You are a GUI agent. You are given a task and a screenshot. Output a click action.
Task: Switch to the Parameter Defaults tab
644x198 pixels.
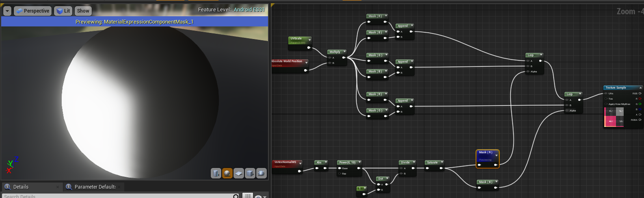(x=95, y=187)
